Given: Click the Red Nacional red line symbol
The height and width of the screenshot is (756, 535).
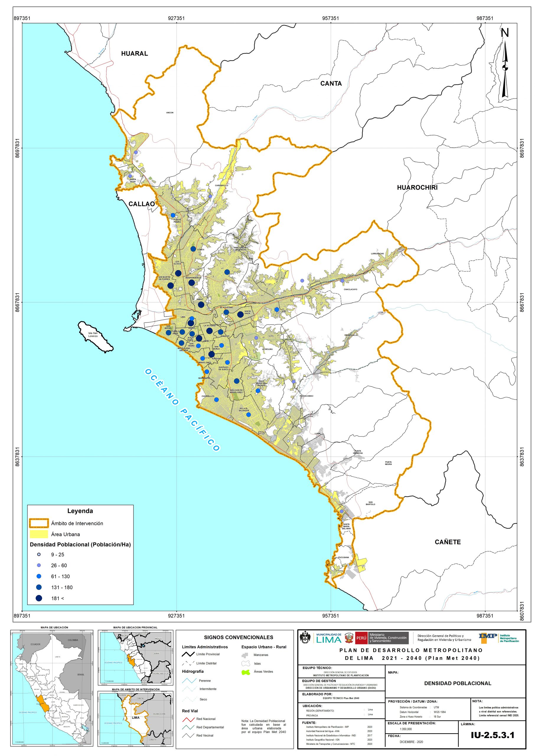Looking at the screenshot, I should click(x=189, y=719).
